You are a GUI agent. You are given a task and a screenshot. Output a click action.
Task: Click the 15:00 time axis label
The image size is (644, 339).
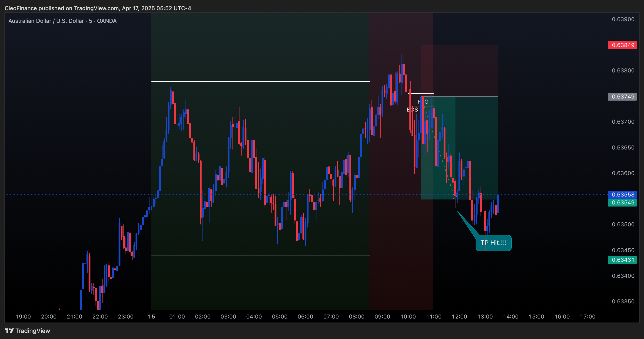(536, 316)
